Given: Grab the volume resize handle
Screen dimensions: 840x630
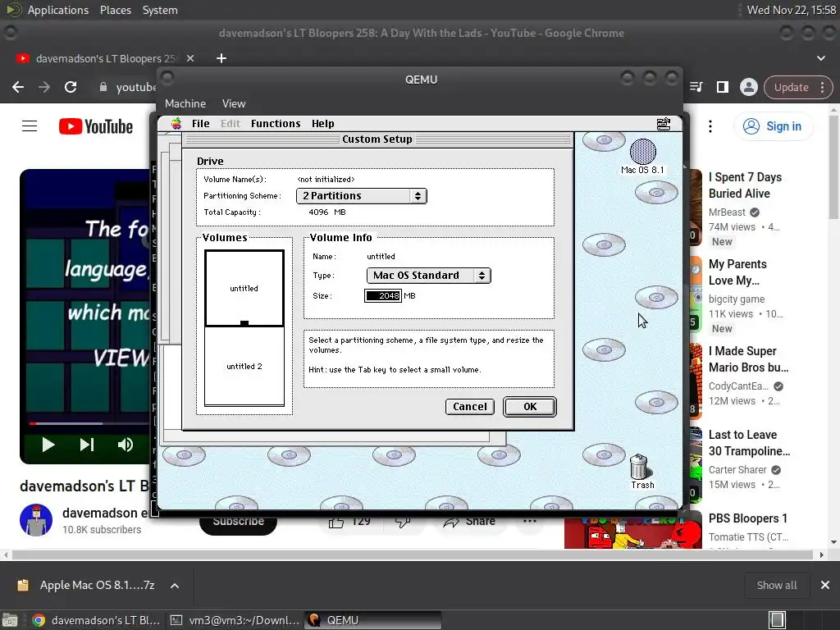Looking at the screenshot, I should 244,323.
